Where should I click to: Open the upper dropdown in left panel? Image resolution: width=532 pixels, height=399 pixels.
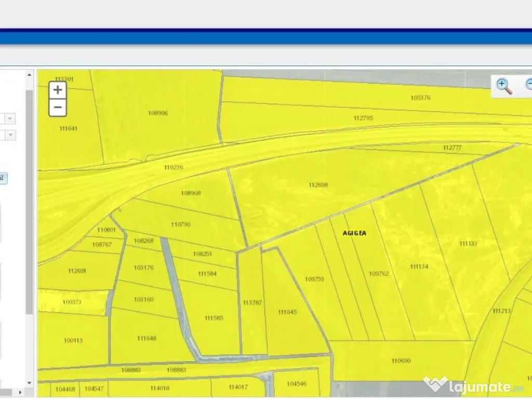tap(10, 118)
